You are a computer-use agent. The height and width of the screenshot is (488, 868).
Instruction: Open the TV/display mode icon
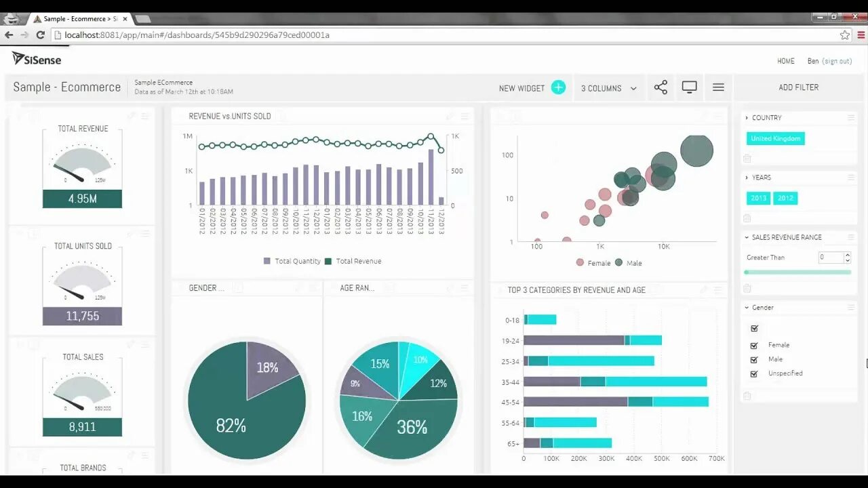click(689, 87)
